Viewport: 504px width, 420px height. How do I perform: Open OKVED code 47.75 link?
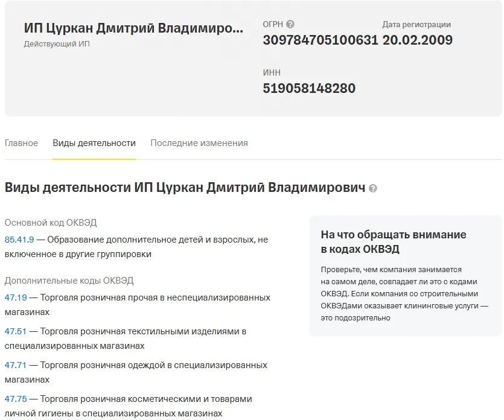16,399
